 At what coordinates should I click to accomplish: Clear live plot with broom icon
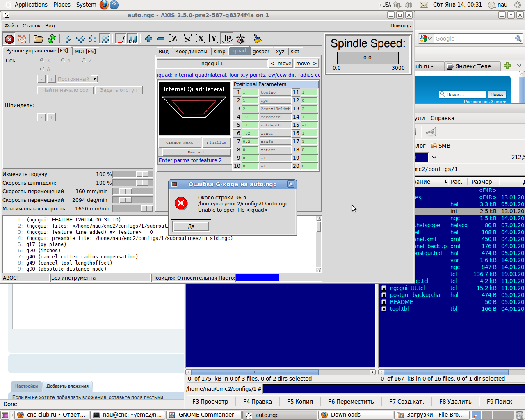point(258,39)
